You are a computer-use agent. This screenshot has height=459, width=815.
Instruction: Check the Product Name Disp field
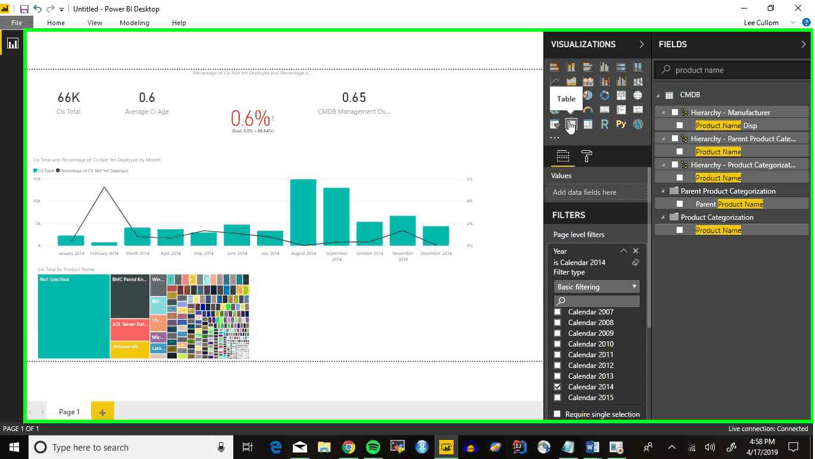(680, 125)
